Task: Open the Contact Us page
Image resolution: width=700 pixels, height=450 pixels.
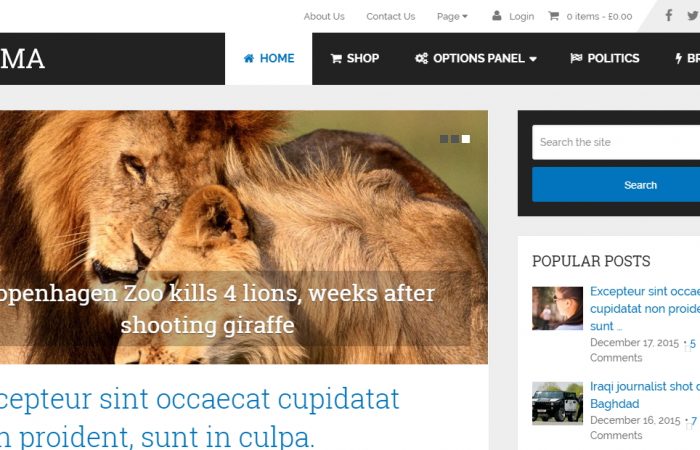Action: pos(391,17)
